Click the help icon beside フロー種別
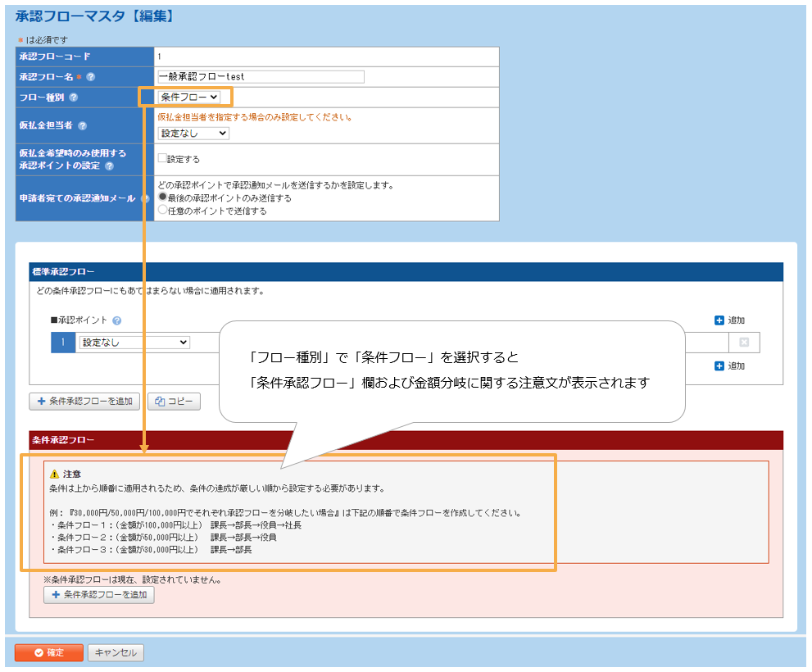 74,98
